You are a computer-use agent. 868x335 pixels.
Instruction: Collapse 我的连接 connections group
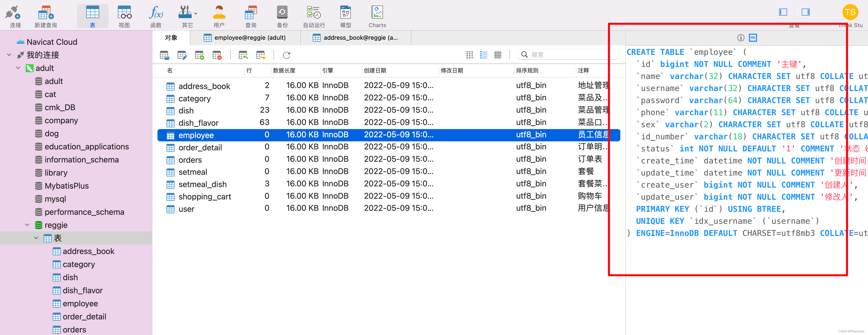pos(9,55)
